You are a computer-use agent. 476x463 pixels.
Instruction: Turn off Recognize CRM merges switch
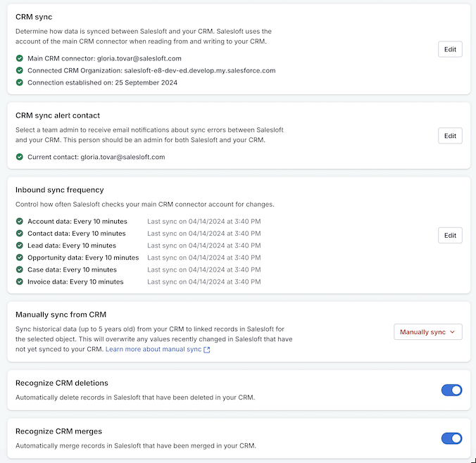click(451, 438)
